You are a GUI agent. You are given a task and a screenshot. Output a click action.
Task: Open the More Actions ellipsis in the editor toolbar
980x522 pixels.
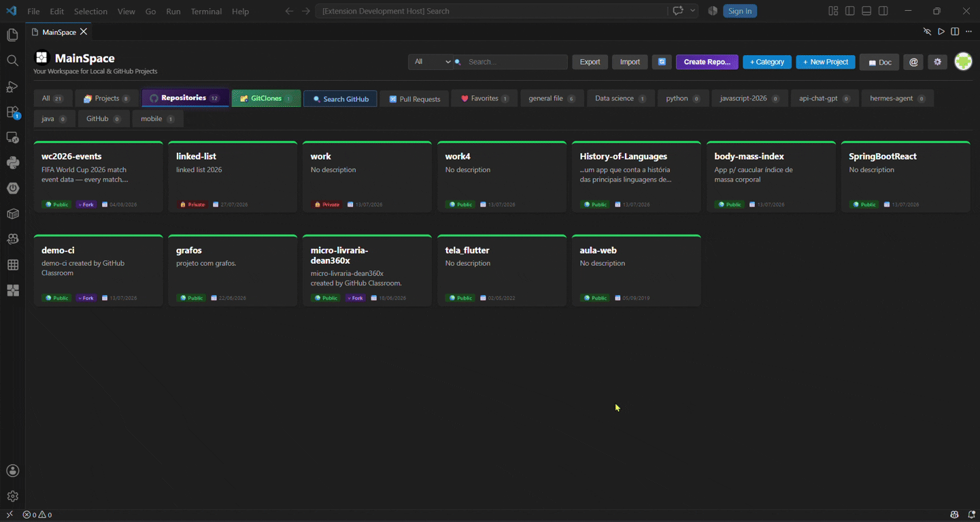tap(969, 32)
